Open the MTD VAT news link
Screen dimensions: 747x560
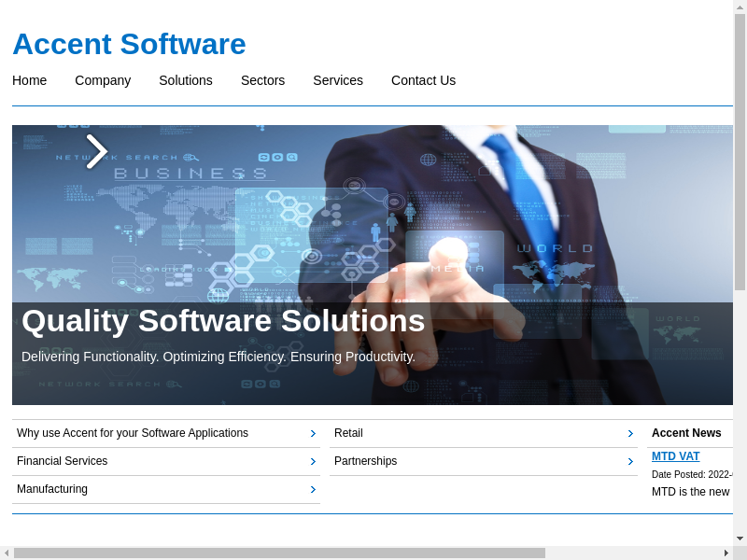[675, 456]
